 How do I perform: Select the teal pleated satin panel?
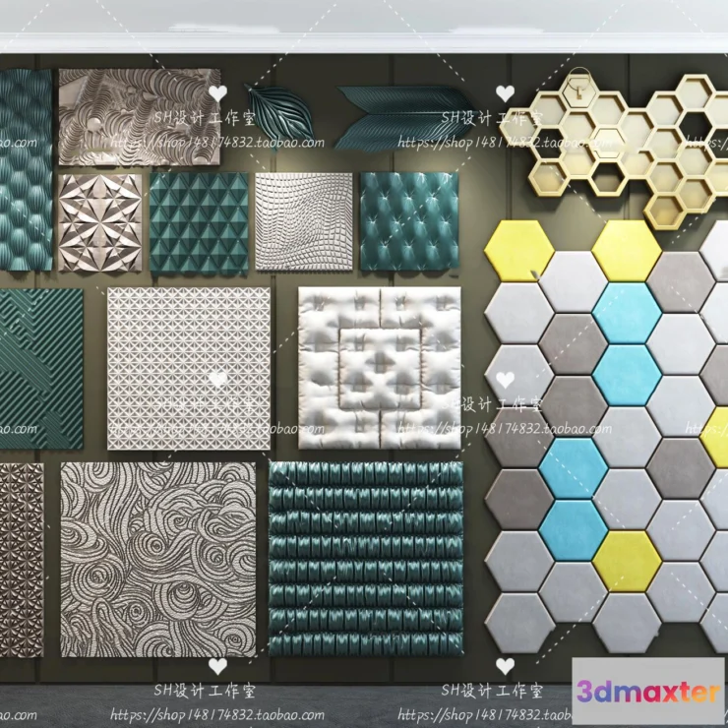[366, 559]
